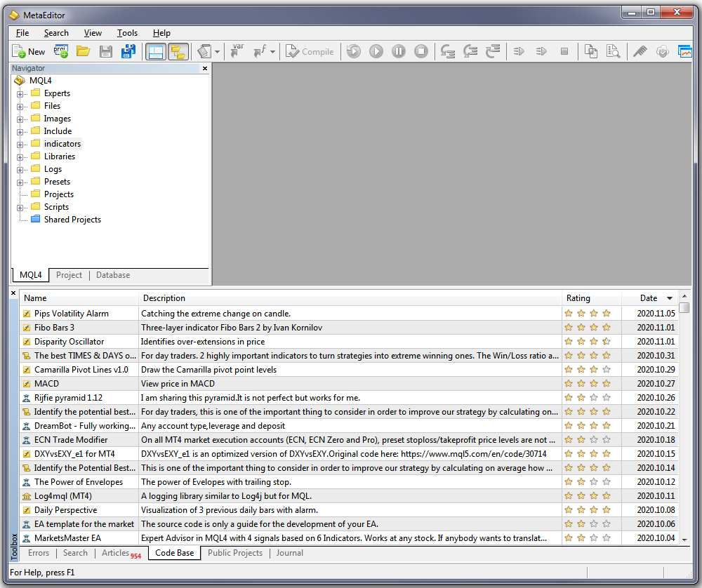Viewport: 702px width, 588px height.
Task: Open the File menu
Action: coord(22,33)
